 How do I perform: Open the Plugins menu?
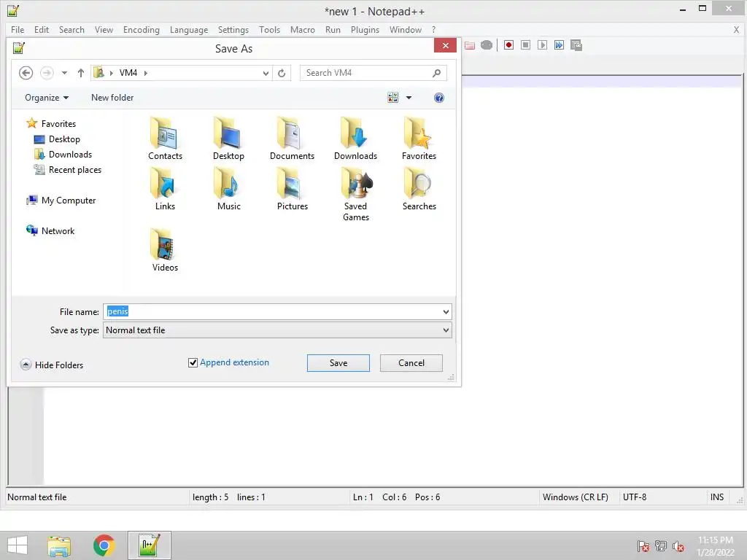coord(365,29)
